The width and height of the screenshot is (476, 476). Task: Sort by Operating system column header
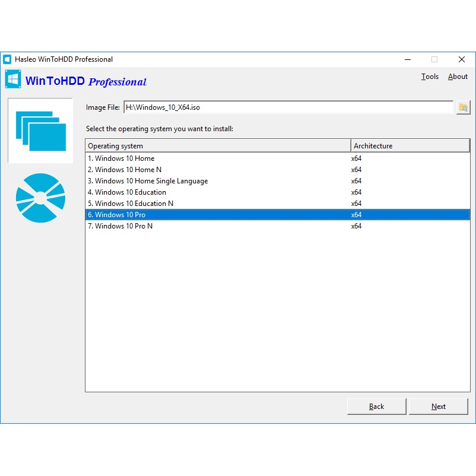coord(218,146)
